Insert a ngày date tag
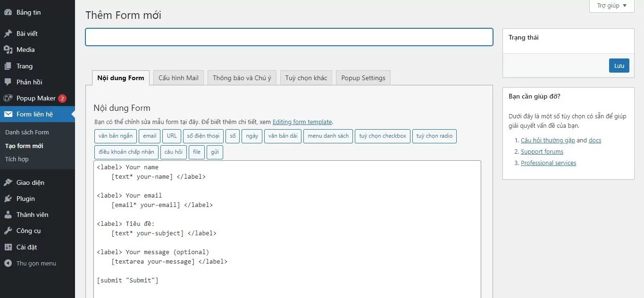This screenshot has width=644, height=298. [x=252, y=136]
